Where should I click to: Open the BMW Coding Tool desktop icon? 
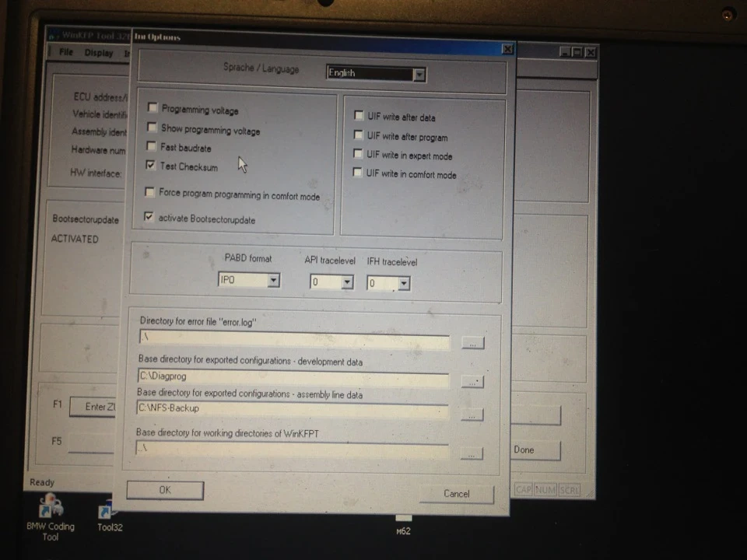(51, 518)
